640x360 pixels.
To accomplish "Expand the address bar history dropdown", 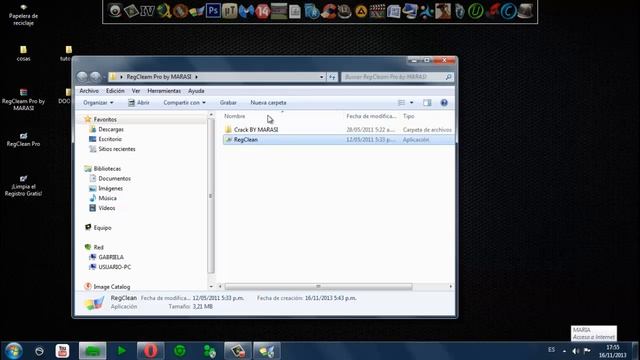I will pyautogui.click(x=322, y=77).
